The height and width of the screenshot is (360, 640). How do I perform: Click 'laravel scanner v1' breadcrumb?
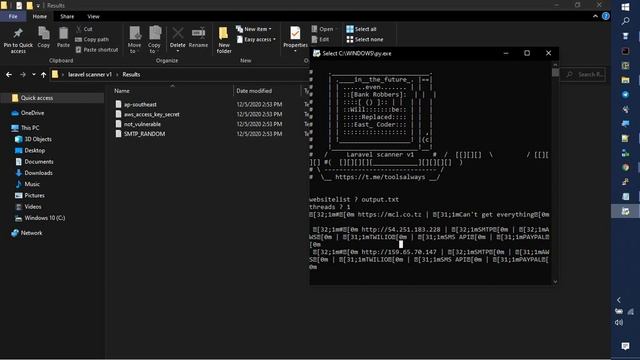point(89,75)
